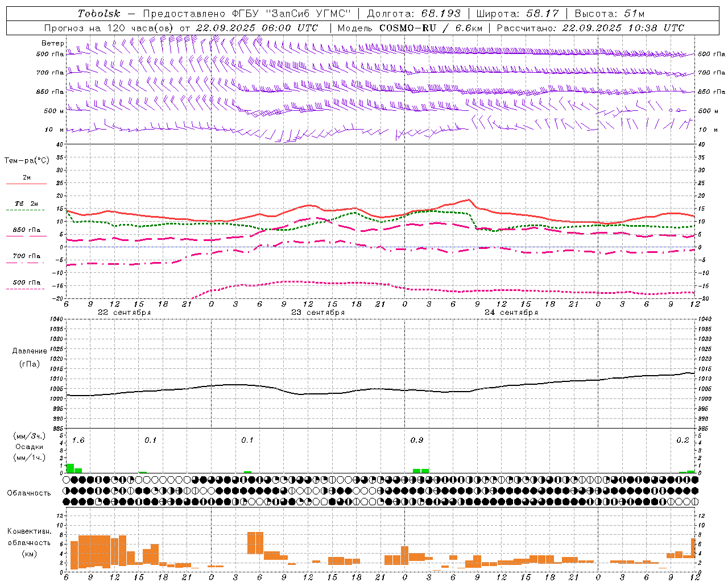Click the tallest green precipitation bar at the forecast start
728x582 pixels.
pos(70,468)
